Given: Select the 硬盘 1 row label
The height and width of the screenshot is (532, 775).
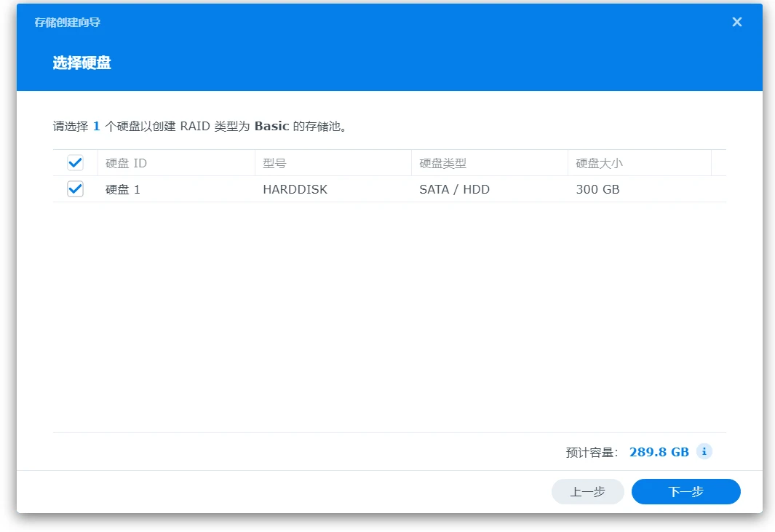Looking at the screenshot, I should click(122, 189).
